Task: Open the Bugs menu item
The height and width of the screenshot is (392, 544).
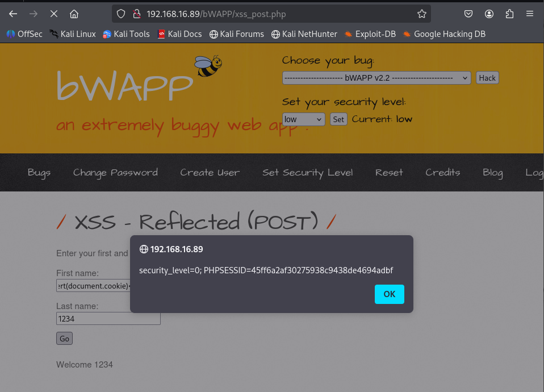Action: pyautogui.click(x=39, y=173)
